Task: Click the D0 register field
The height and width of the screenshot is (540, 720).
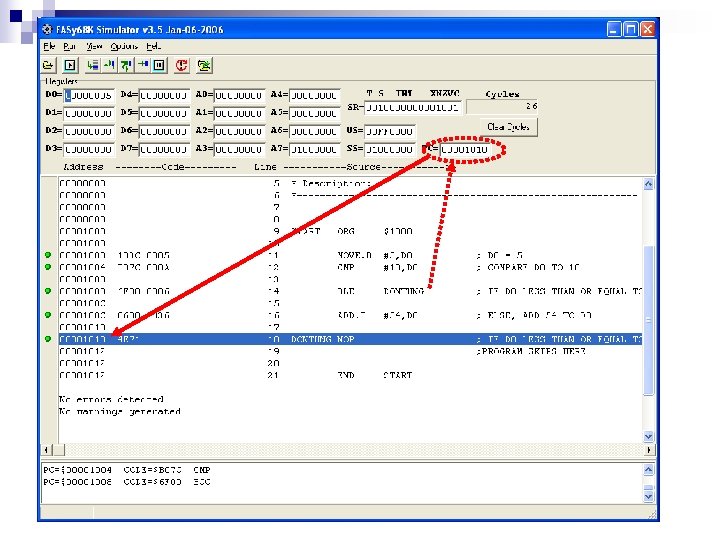Action: [88, 96]
